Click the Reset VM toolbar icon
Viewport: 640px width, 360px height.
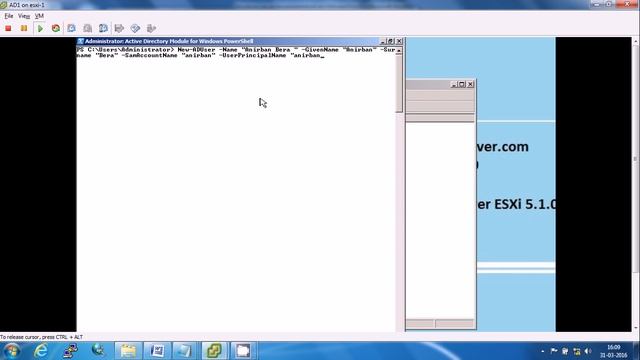[56, 28]
